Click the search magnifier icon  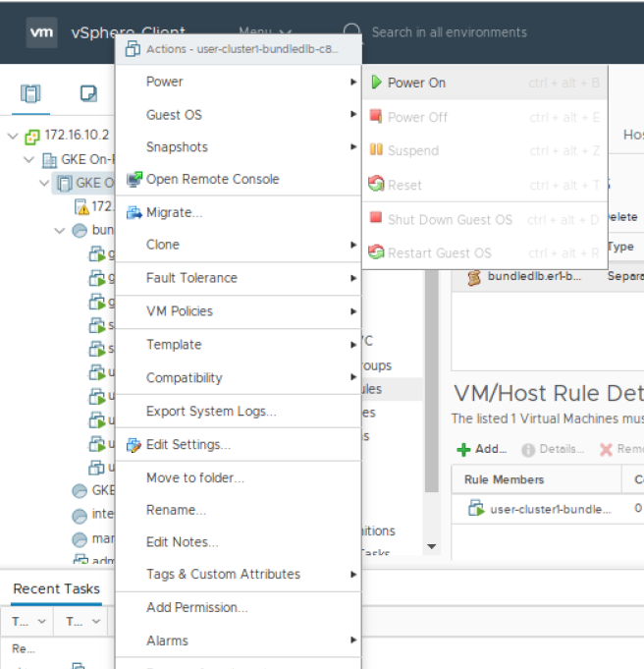click(x=352, y=32)
